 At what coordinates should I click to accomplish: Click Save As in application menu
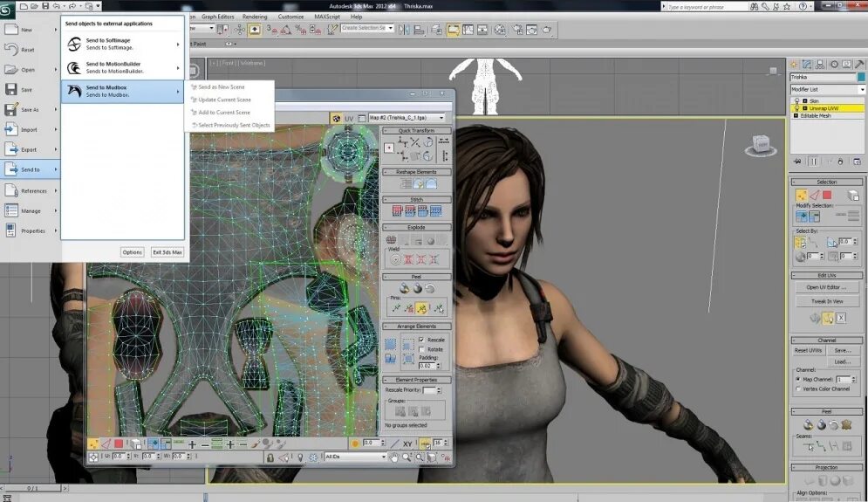click(30, 110)
